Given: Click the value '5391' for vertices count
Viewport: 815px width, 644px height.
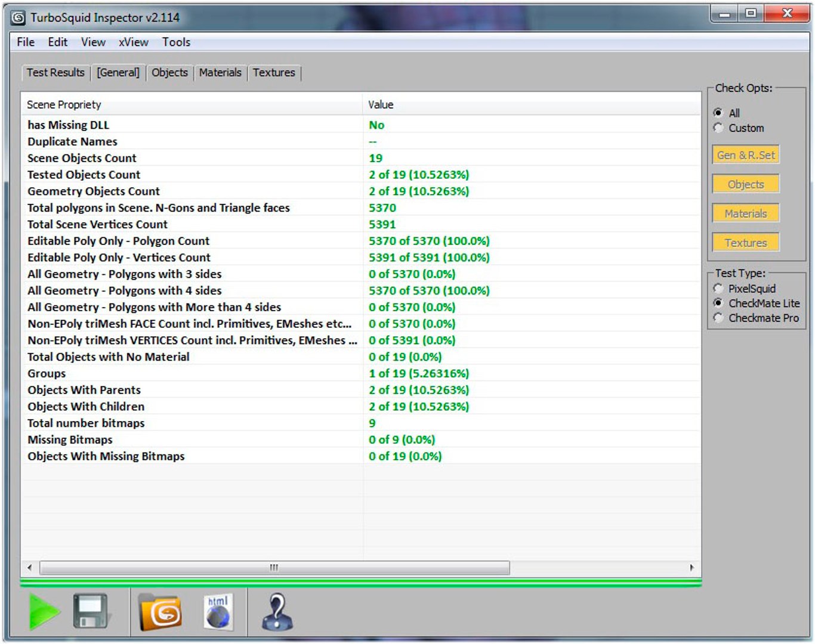Looking at the screenshot, I should coord(382,224).
